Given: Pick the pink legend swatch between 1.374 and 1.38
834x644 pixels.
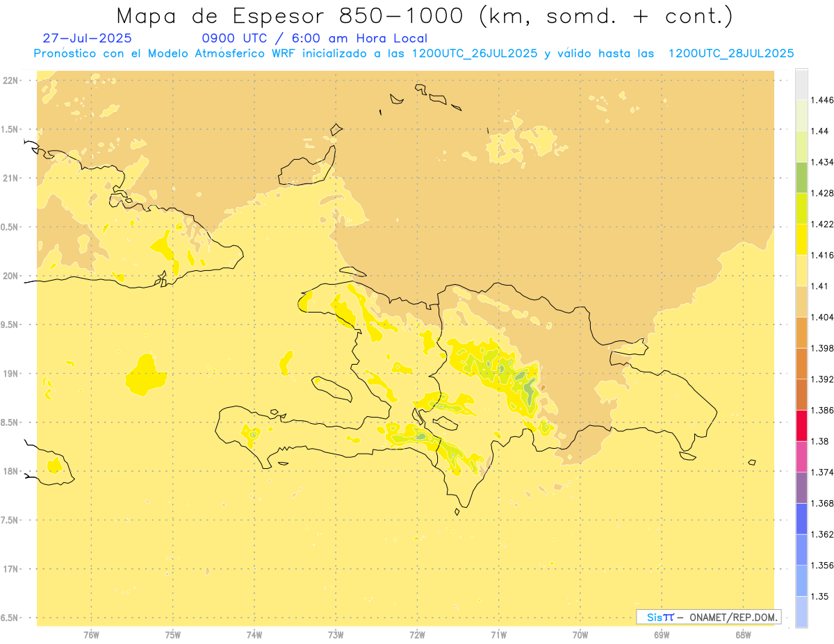Looking at the screenshot, I should tap(801, 456).
